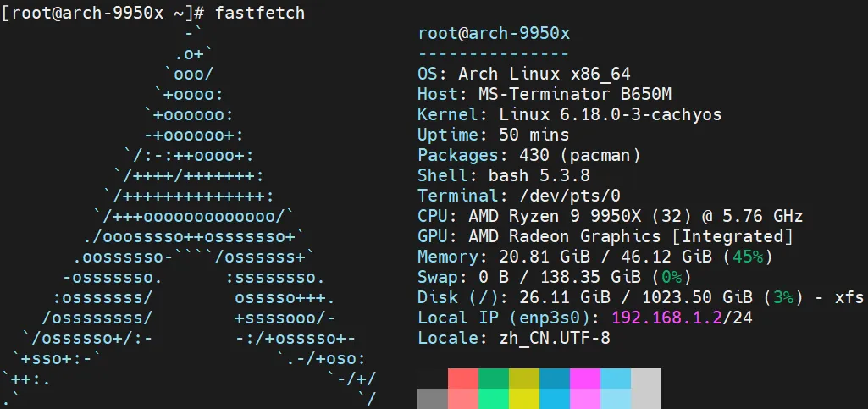Click the shell prompt "[root@arch-9950x ~]#"

click(x=103, y=13)
